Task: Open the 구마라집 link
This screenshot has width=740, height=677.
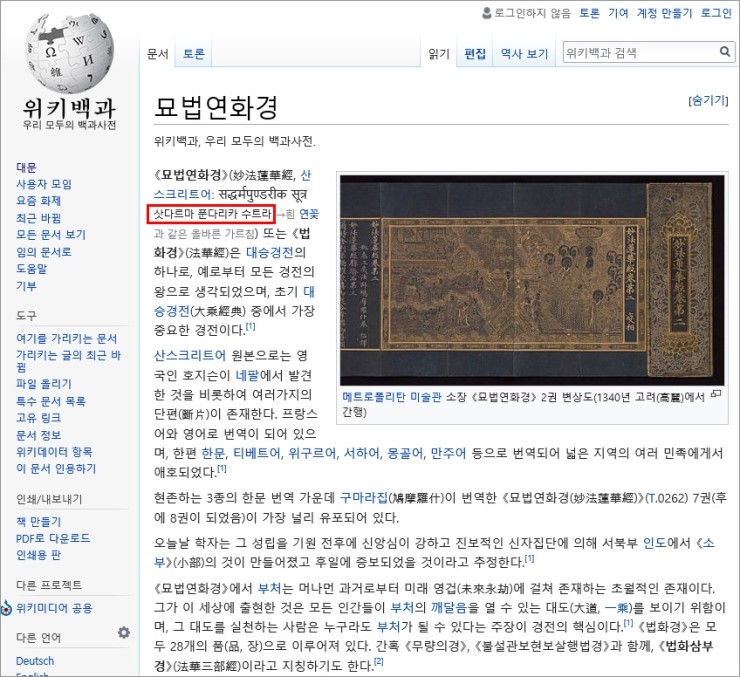Action: [x=363, y=498]
